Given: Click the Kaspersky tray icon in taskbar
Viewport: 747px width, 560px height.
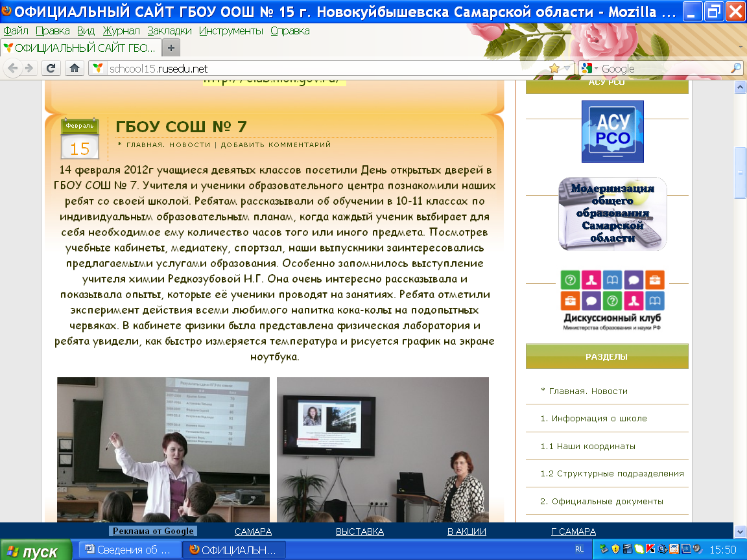Looking at the screenshot, I should coord(650,550).
